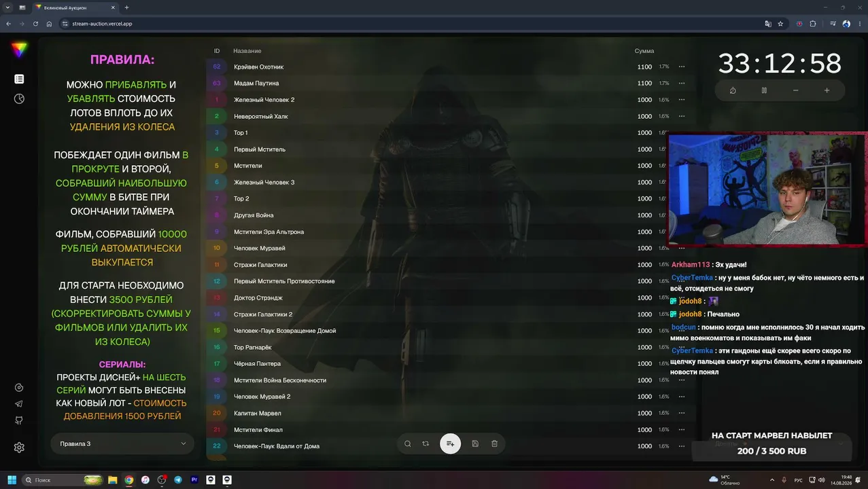Image resolution: width=868 pixels, height=489 pixels.
Task: Open Telegram from the Windows taskbar
Action: click(178, 479)
